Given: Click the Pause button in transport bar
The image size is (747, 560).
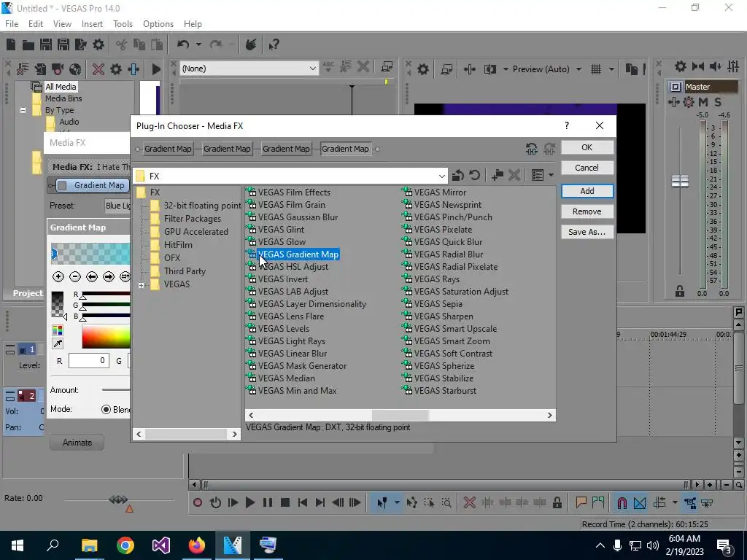Looking at the screenshot, I should coord(267,502).
